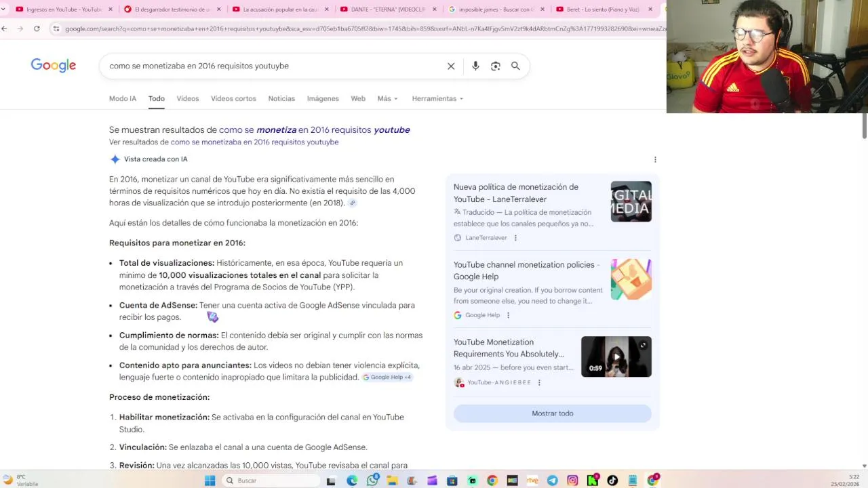Open the Windows Start menu
Image resolution: width=868 pixels, height=488 pixels.
click(210, 481)
